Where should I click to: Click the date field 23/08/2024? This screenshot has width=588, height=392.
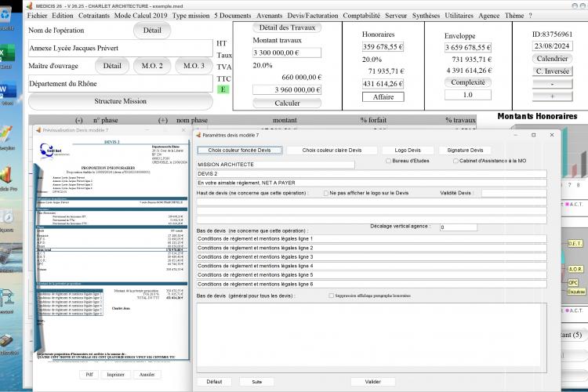coord(552,46)
